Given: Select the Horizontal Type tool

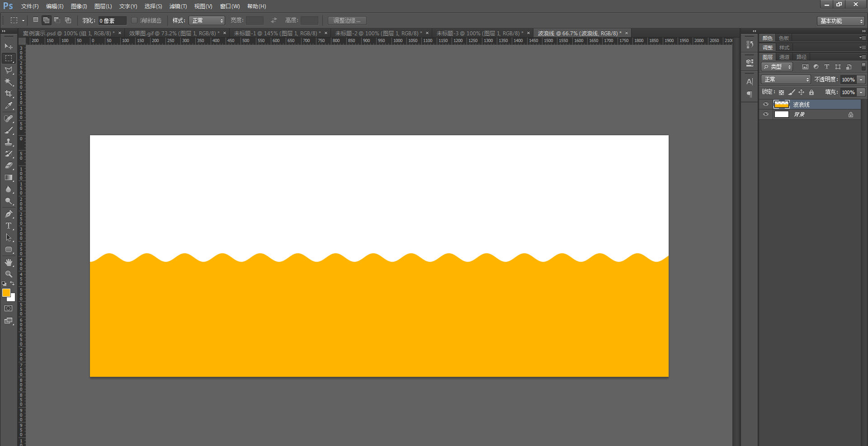Looking at the screenshot, I should click(x=9, y=226).
